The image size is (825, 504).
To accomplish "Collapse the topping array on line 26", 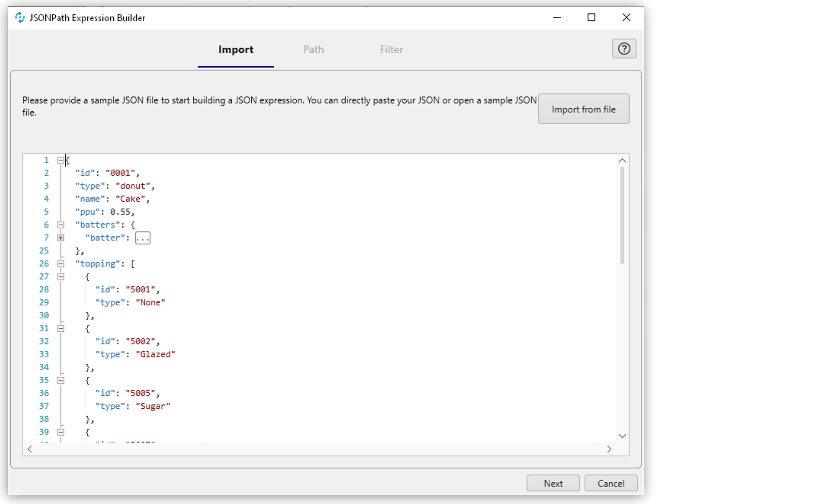I will (x=60, y=263).
